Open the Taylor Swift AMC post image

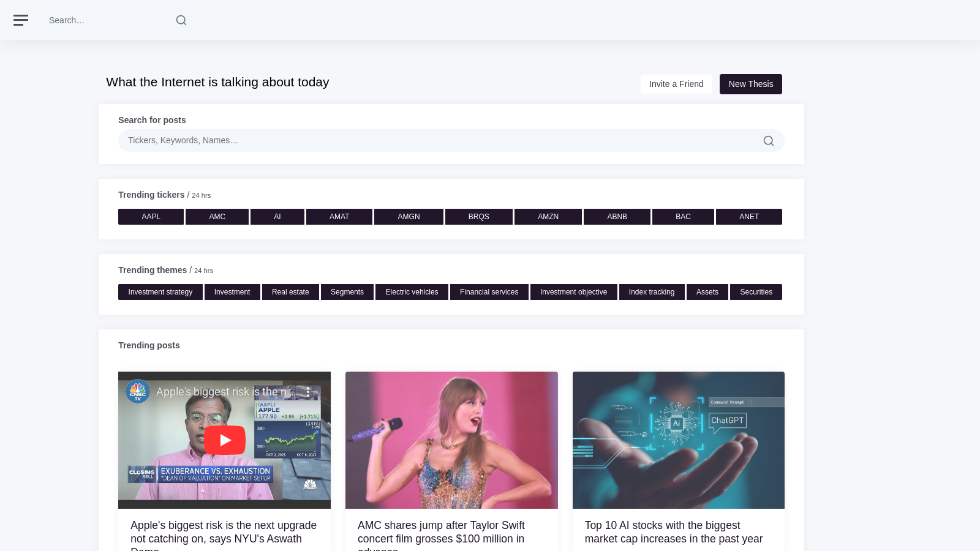[x=451, y=440]
